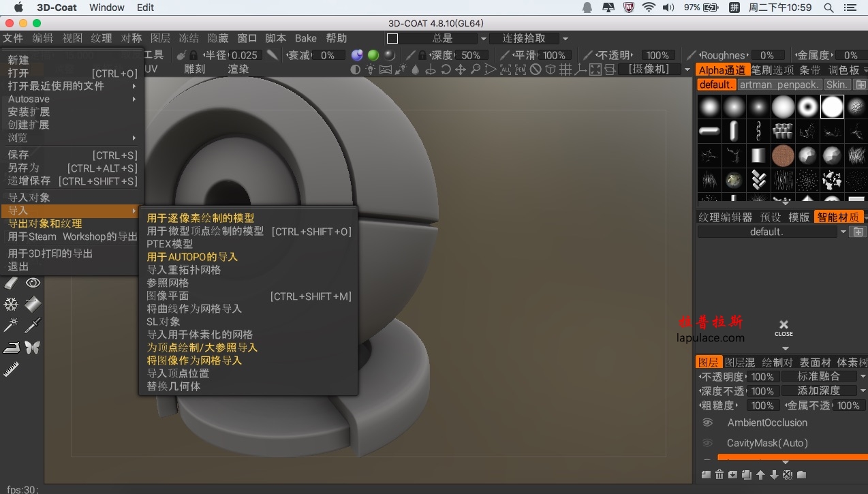Viewport: 868px width, 494px height.
Task: Select the iron flatten tool icon
Action: pos(12,348)
